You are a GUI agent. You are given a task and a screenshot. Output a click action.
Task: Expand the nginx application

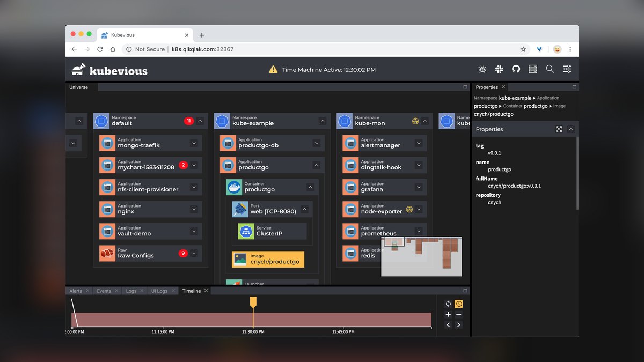[194, 209]
